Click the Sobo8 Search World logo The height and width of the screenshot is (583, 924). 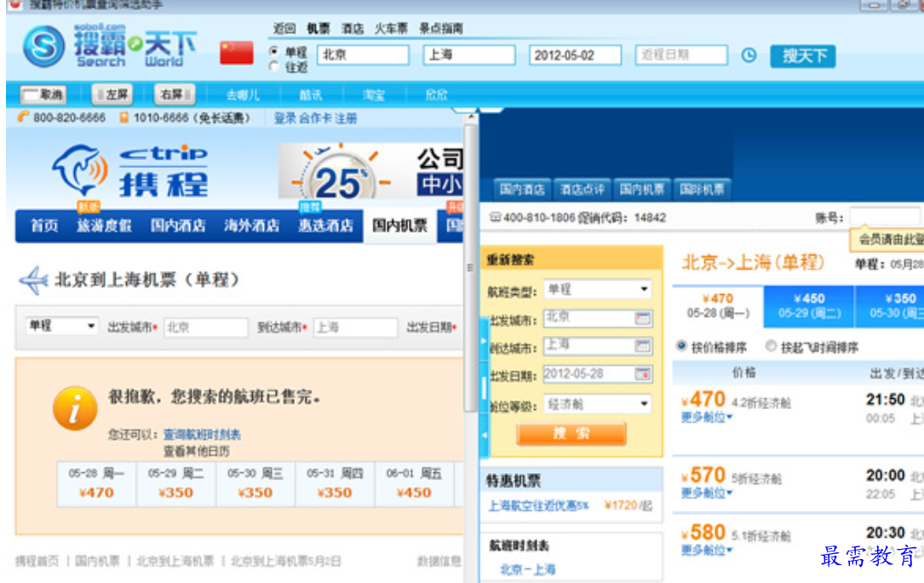(109, 45)
